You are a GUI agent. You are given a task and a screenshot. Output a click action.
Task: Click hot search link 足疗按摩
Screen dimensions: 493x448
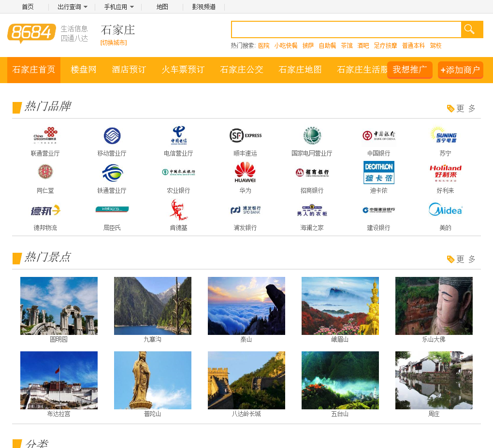coord(386,46)
